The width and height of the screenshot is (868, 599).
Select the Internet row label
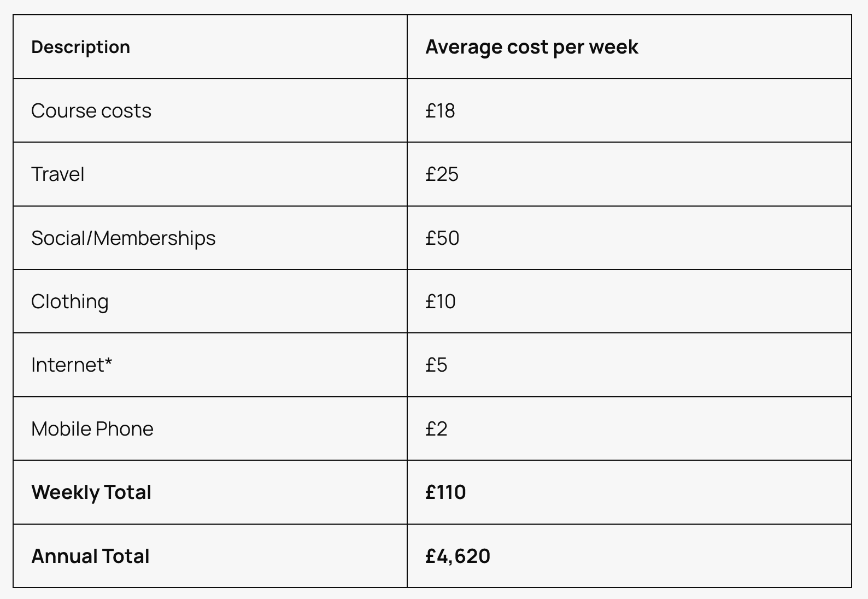(x=68, y=365)
